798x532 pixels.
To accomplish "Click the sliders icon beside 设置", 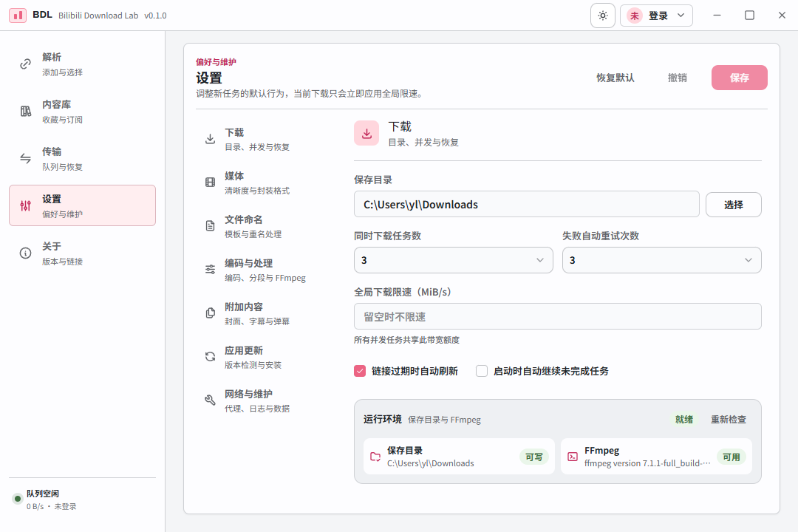I will coord(25,205).
